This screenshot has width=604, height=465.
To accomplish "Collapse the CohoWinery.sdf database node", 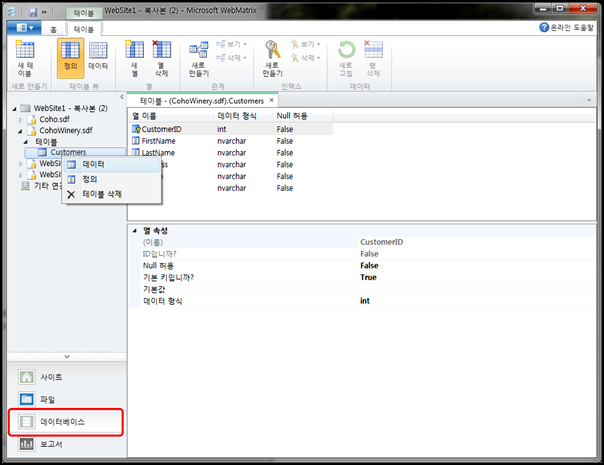I will [20, 131].
